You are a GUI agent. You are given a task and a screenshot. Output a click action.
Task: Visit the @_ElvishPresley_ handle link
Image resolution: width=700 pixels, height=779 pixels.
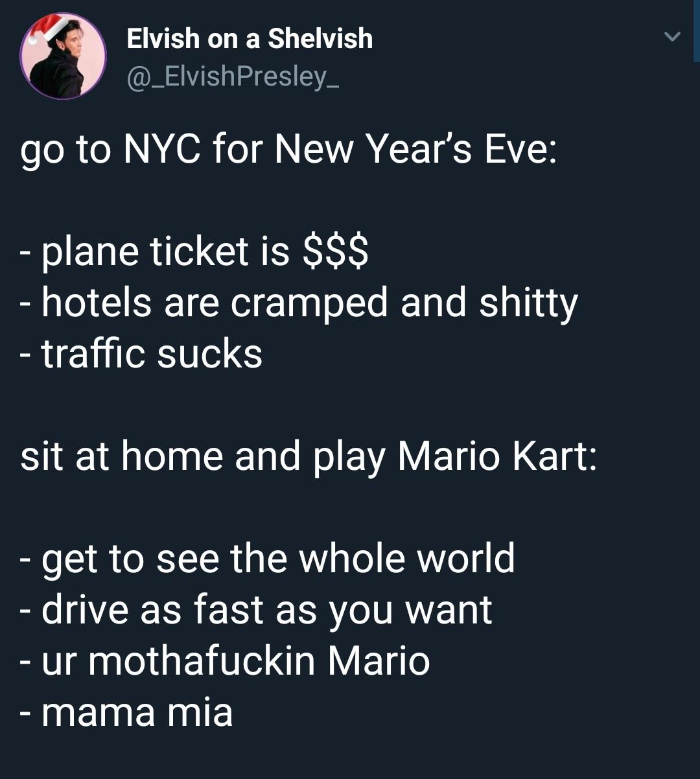coord(233,77)
